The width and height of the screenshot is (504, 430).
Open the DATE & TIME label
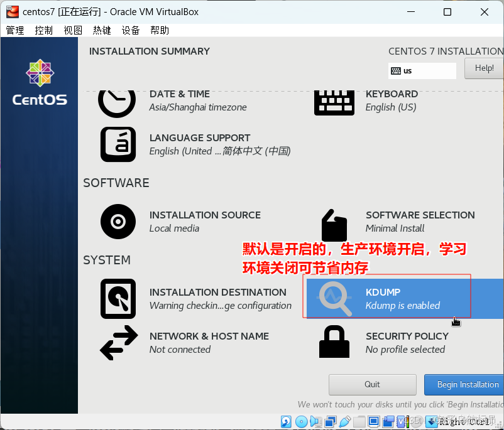click(x=179, y=94)
